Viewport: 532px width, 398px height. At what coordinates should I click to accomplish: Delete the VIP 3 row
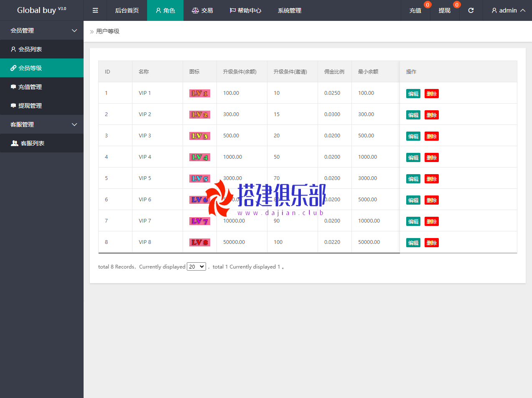(x=432, y=136)
